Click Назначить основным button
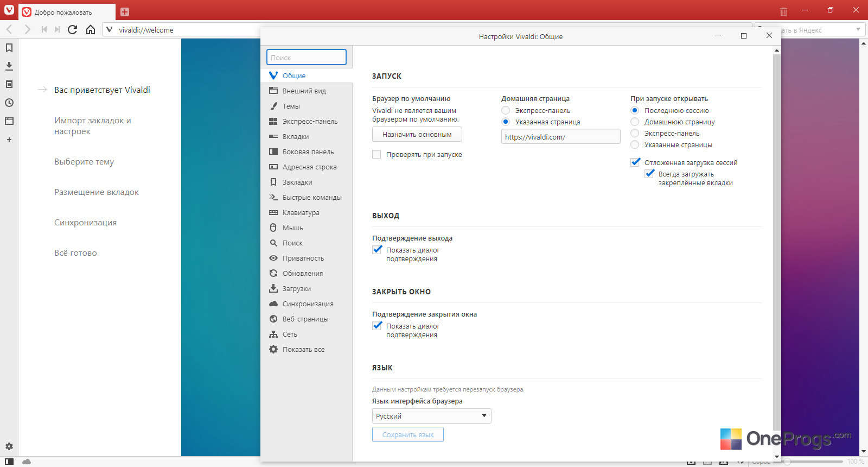Viewport: 868px width, 467px height. (417, 134)
